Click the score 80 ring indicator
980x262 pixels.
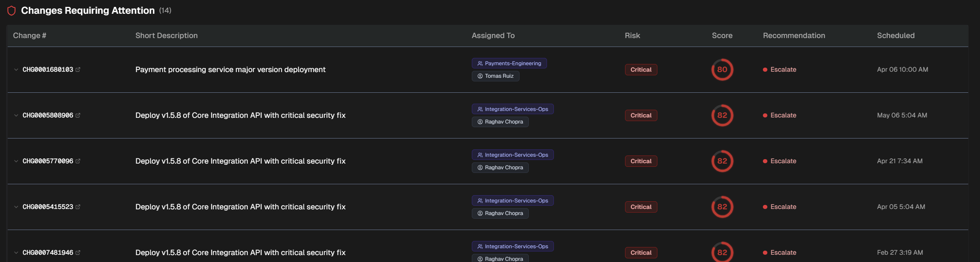coord(722,70)
